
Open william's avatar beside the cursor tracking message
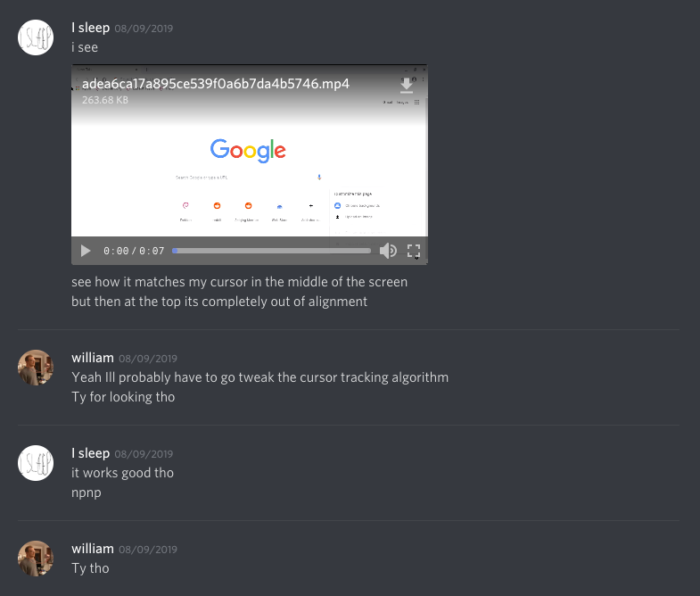pyautogui.click(x=37, y=368)
